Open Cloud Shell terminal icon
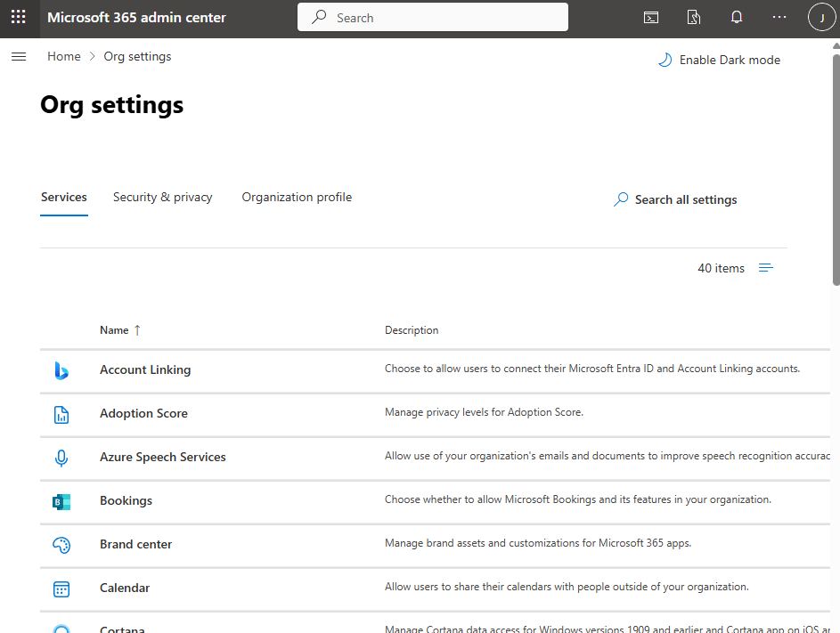 coord(651,18)
